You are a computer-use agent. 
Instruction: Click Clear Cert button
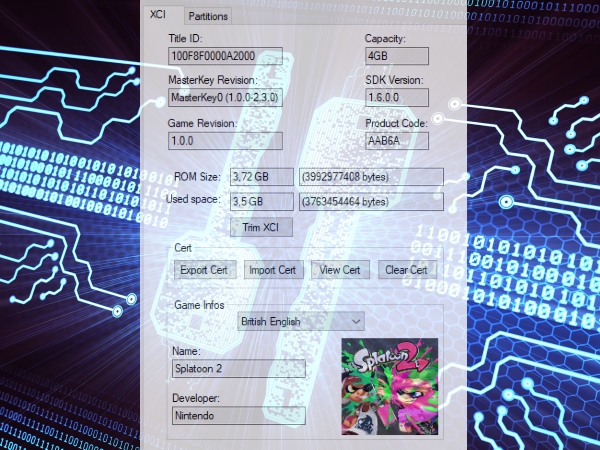tap(407, 270)
